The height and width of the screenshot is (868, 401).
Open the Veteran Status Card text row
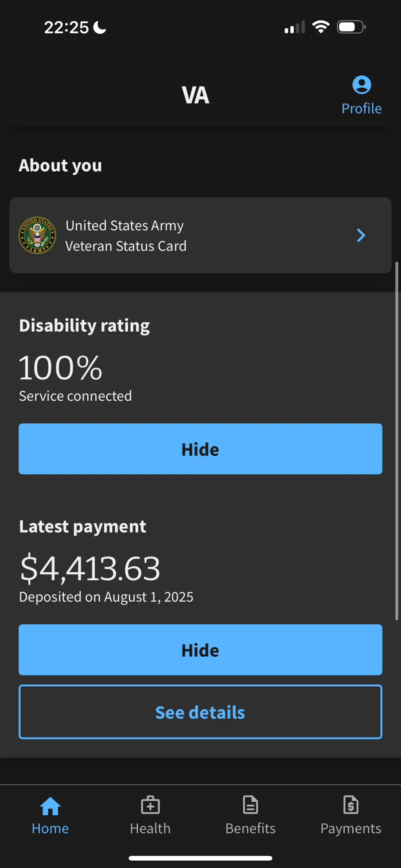200,235
